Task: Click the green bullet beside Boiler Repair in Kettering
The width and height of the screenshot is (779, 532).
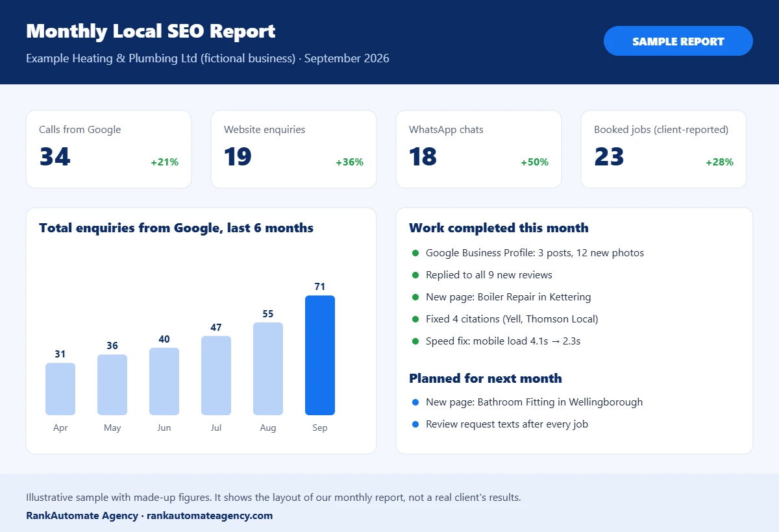Action: tap(415, 297)
